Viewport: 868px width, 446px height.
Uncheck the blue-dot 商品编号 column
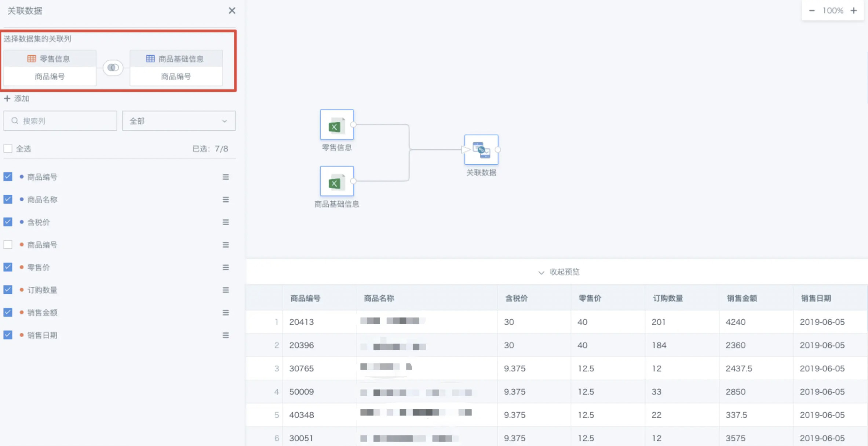8,177
